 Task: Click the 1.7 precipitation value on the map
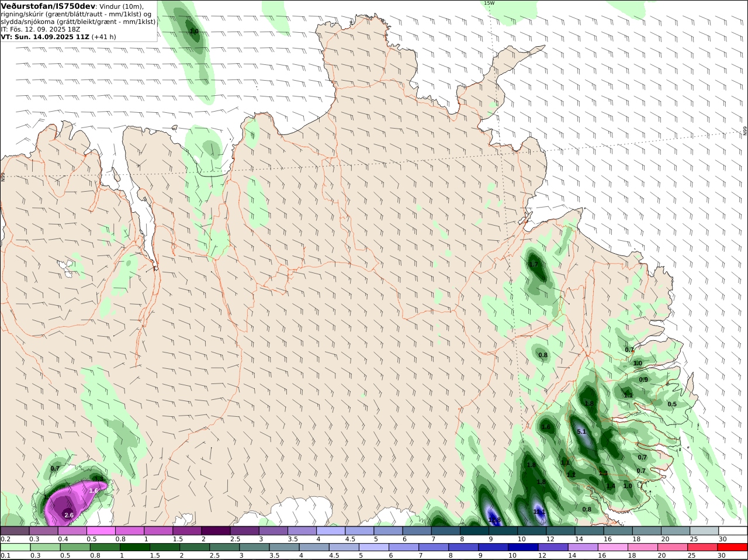[x=534, y=265]
